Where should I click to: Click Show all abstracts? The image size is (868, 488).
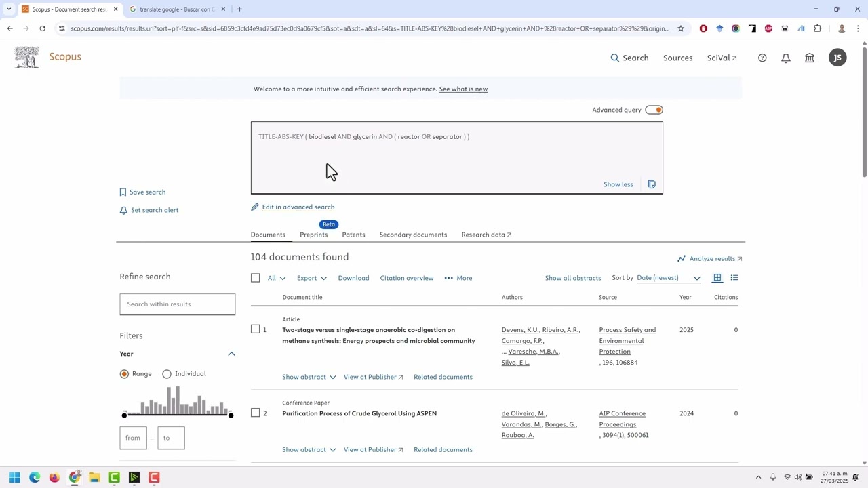coord(573,278)
